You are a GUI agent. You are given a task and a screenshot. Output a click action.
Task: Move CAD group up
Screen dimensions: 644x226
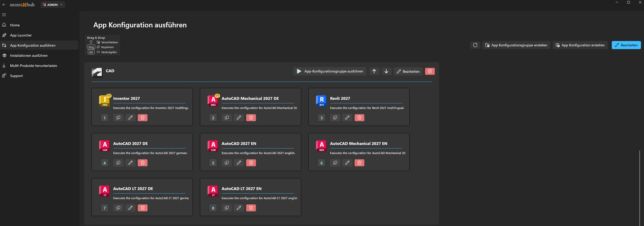(x=374, y=71)
